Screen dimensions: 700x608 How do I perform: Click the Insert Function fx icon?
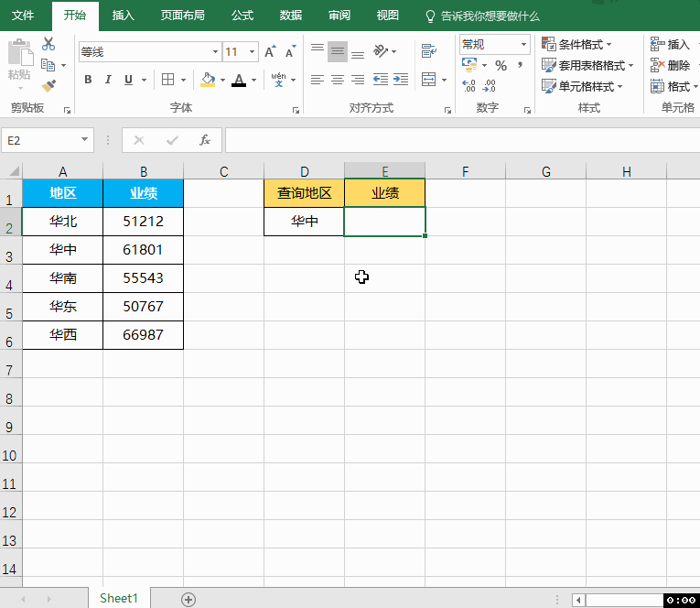(x=204, y=140)
